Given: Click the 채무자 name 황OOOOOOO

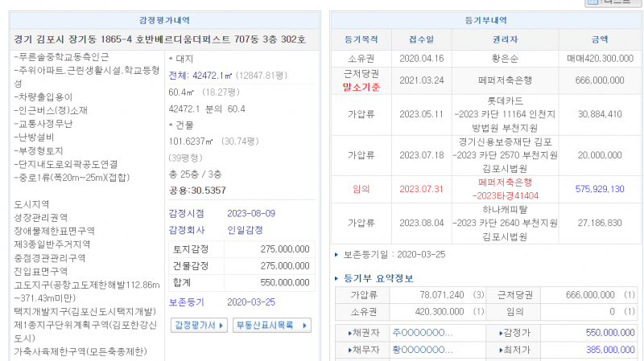Looking at the screenshot, I should click(423, 350).
